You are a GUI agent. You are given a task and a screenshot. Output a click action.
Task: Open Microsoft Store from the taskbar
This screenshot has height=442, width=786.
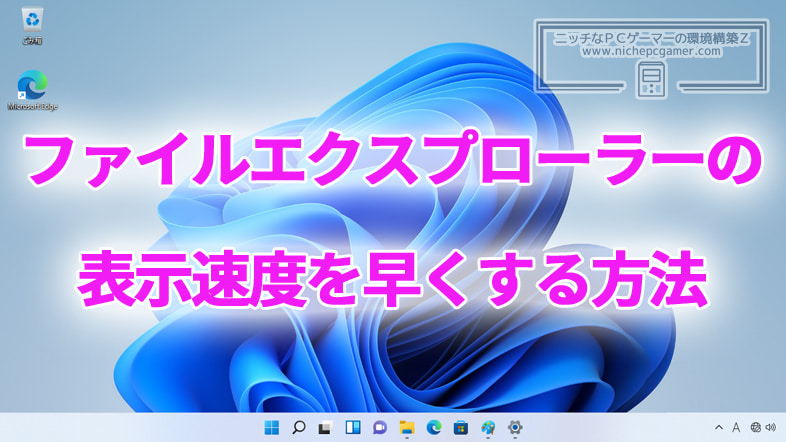point(461,427)
